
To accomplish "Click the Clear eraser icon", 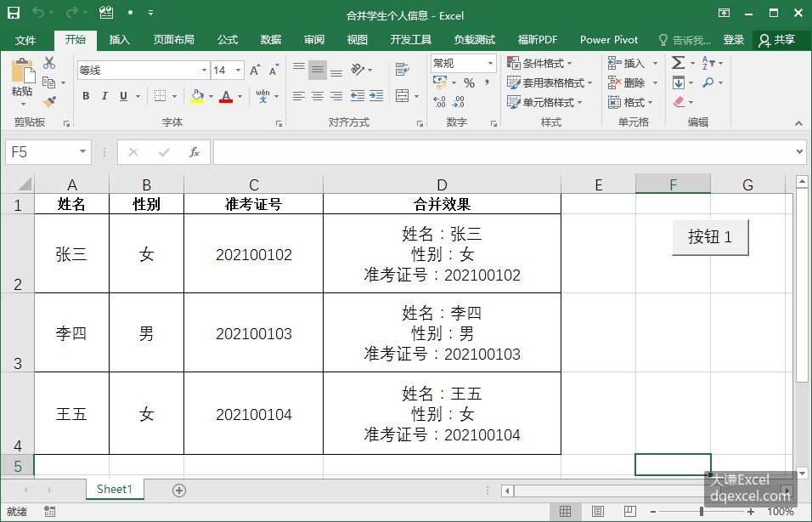I will click(679, 102).
